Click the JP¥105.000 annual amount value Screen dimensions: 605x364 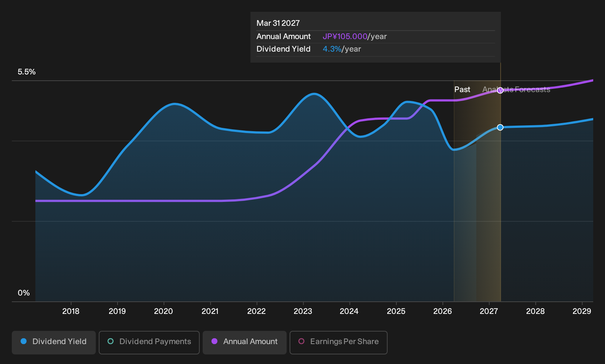pyautogui.click(x=345, y=36)
